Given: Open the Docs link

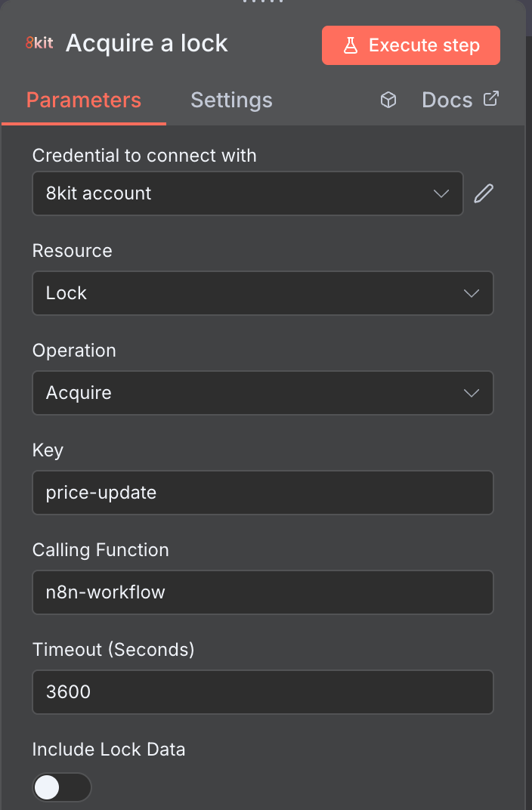Looking at the screenshot, I should click(x=447, y=100).
